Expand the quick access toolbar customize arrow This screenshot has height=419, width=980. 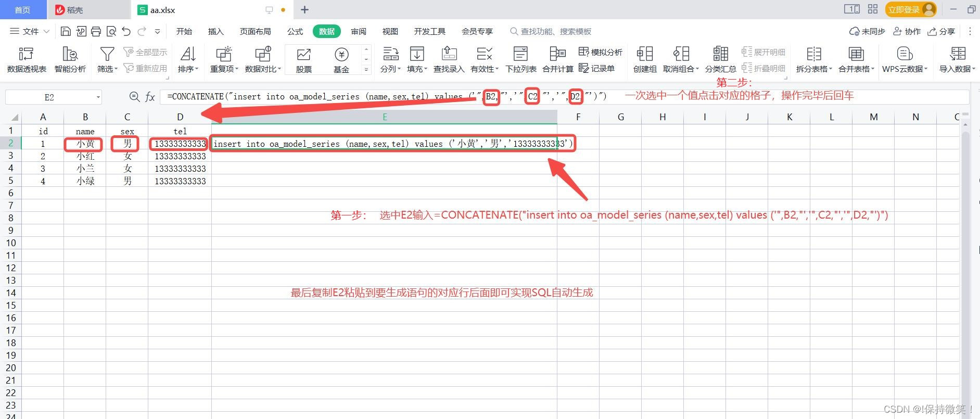tap(157, 31)
